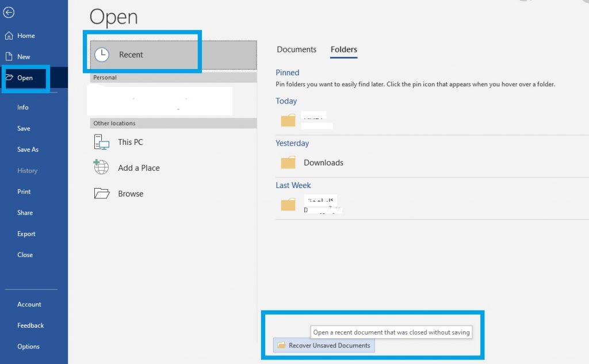Click the Browse open-folder icon
This screenshot has width=589, height=364.
tap(101, 193)
